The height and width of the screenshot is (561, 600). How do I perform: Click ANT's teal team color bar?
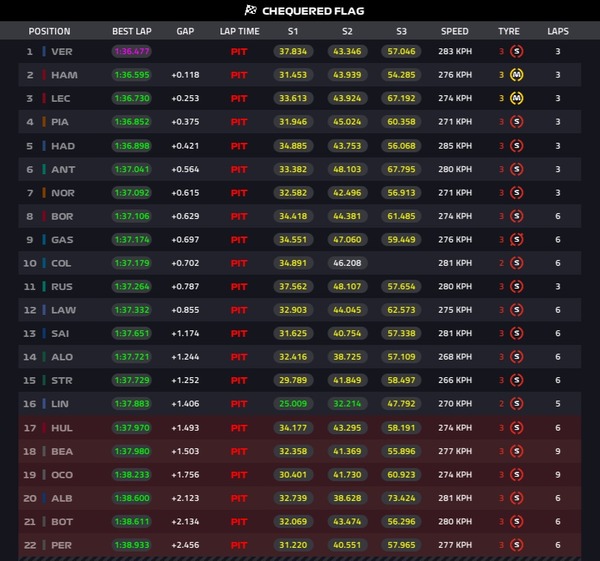[44, 169]
